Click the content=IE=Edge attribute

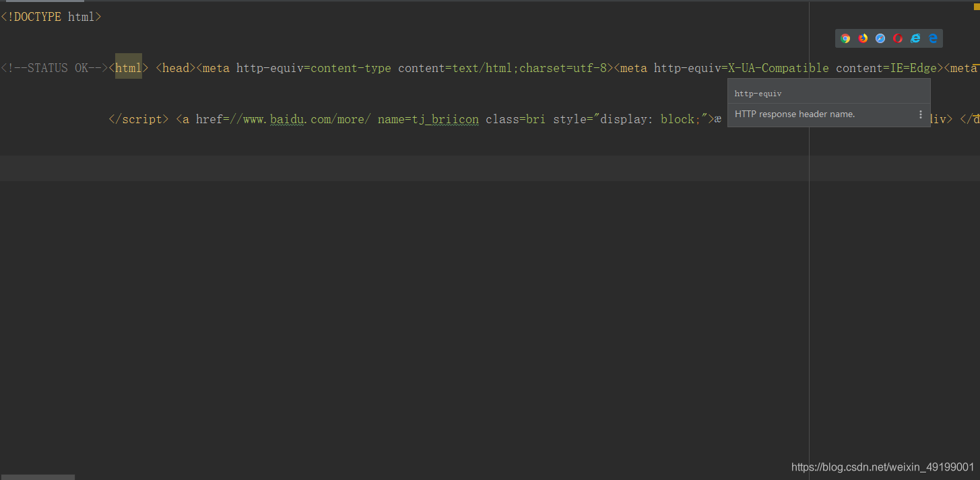[886, 68]
